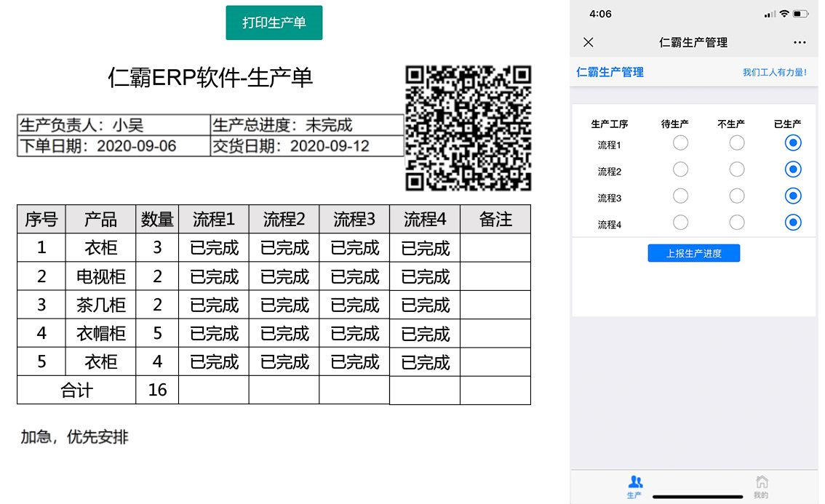825x504 pixels.
Task: Click the 加急，优先安排 note
Action: click(x=74, y=436)
